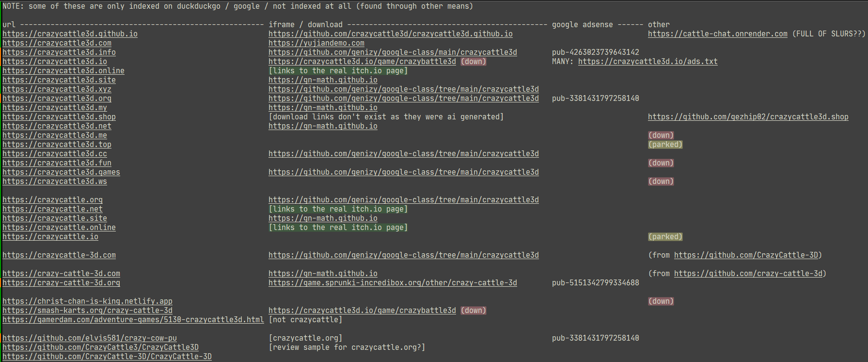Open the elvis581 crazy-cow-pu GitHub link
Image resolution: width=868 pixels, height=362 pixels.
[x=90, y=338]
